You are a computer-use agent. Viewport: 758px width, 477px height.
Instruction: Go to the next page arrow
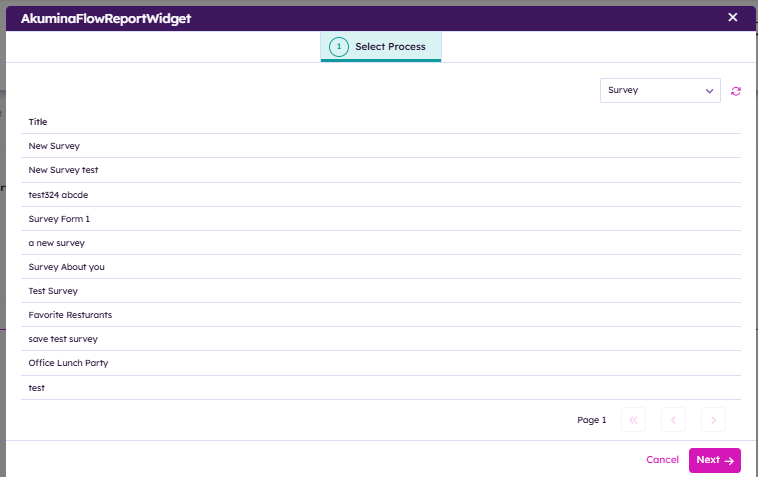click(x=714, y=419)
